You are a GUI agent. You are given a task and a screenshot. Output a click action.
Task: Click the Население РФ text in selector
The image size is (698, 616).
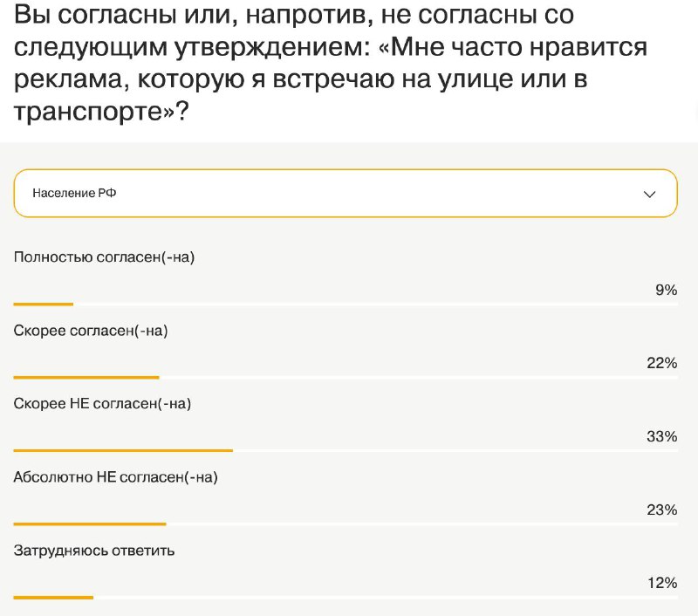(x=74, y=193)
